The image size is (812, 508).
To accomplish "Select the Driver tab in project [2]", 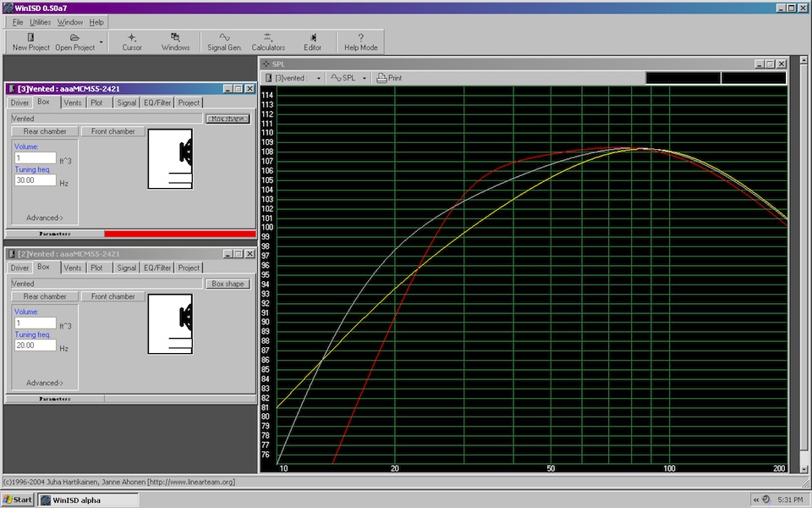I will coord(19,268).
